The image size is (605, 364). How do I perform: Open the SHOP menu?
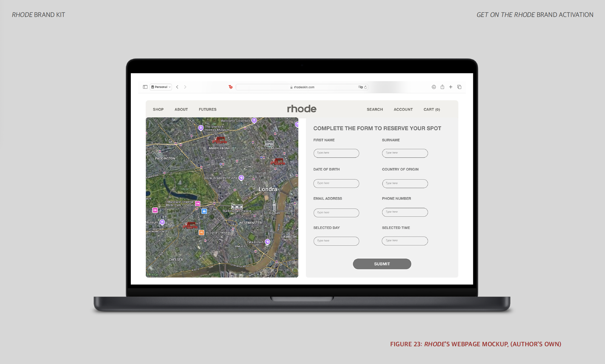[158, 110]
